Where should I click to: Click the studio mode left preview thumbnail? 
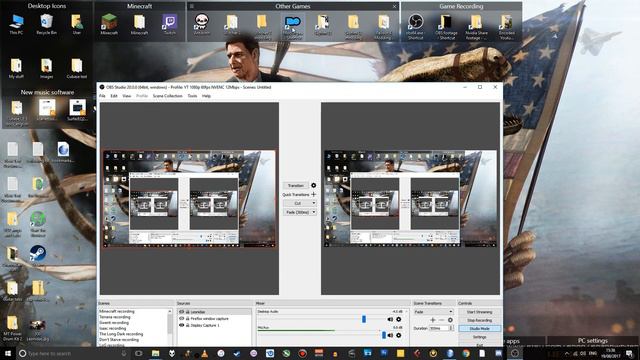click(189, 199)
